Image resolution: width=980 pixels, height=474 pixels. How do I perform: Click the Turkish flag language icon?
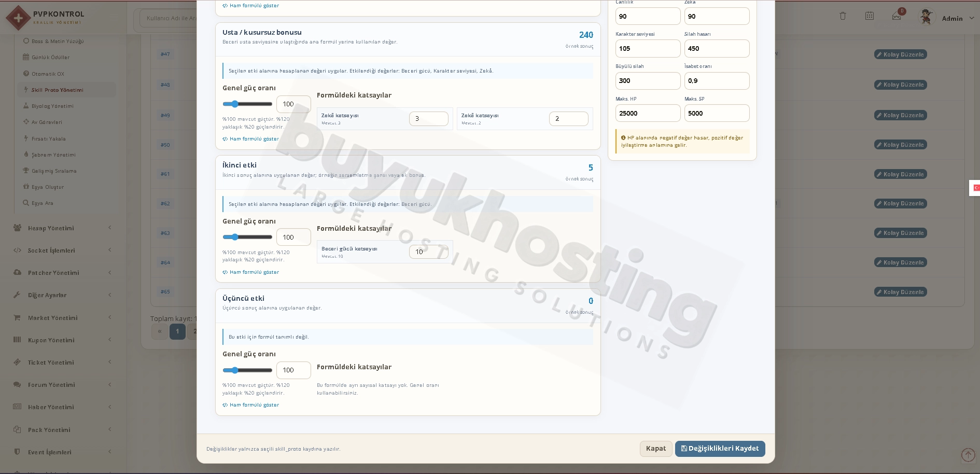[976, 188]
